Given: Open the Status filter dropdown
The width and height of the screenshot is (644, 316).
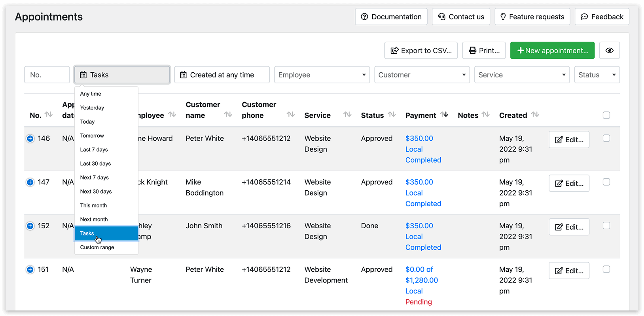Looking at the screenshot, I should click(x=597, y=75).
